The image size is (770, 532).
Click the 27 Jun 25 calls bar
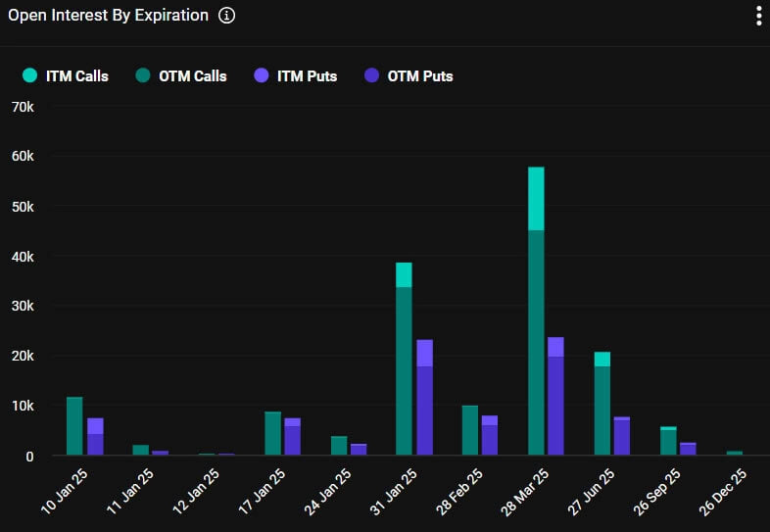click(602, 410)
